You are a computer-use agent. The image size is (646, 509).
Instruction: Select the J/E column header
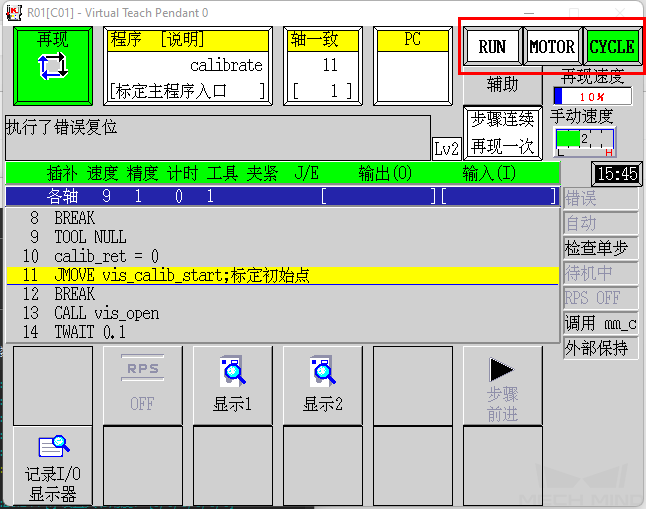tap(307, 173)
